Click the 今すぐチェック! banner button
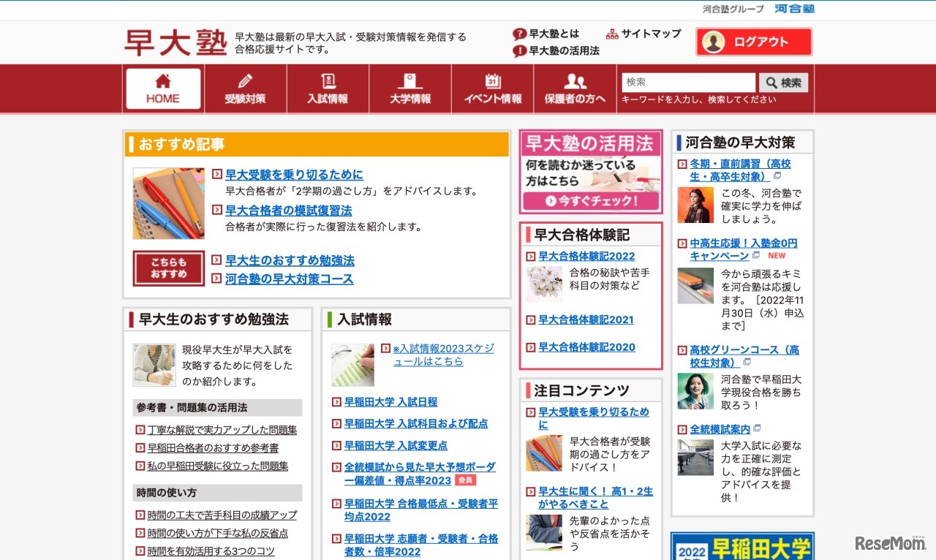The width and height of the screenshot is (936, 560). point(591,201)
